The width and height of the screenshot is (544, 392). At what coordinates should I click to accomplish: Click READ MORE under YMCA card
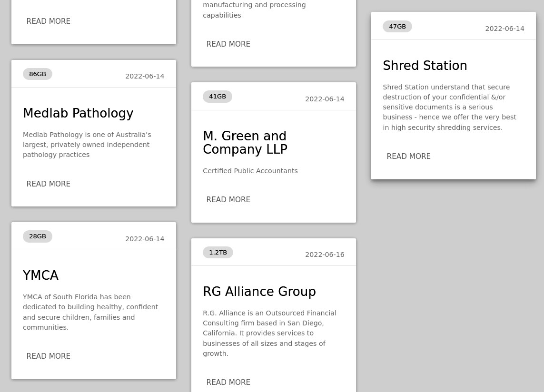48,356
